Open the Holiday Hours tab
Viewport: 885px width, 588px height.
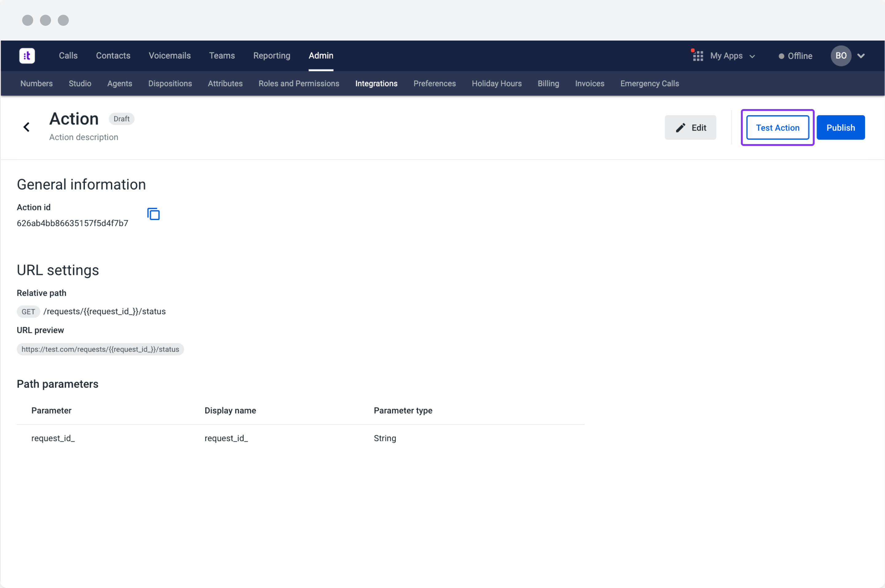[497, 84]
